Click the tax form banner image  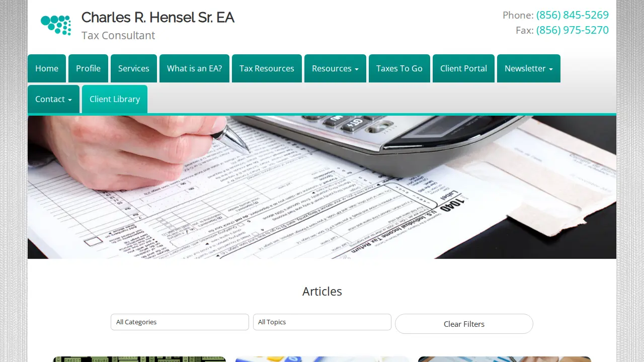tap(322, 188)
